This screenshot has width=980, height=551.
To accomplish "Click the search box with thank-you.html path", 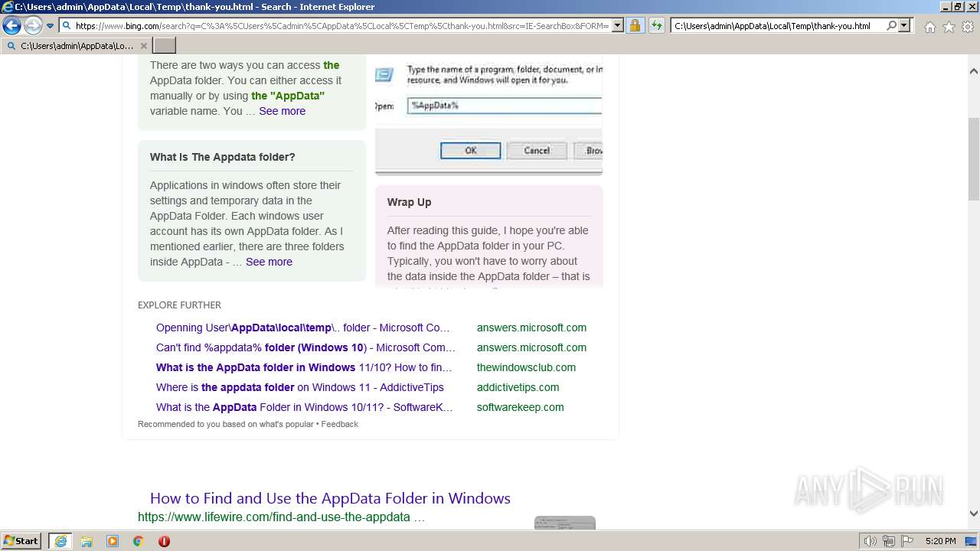I will point(777,25).
